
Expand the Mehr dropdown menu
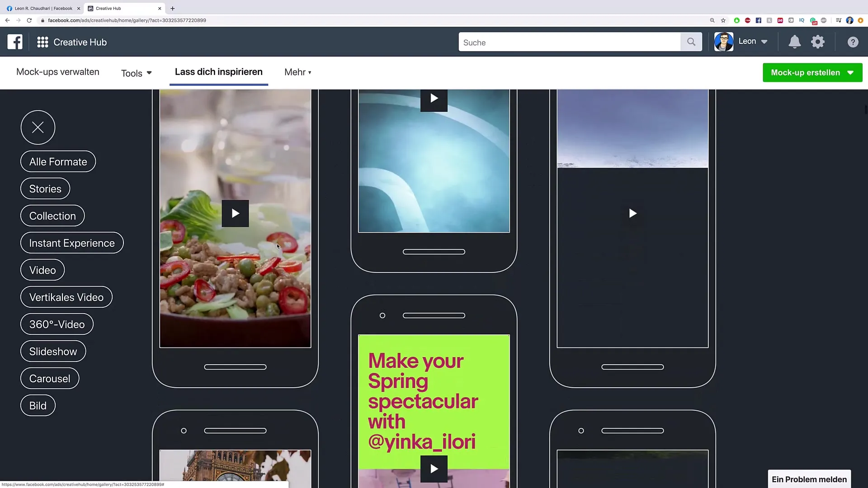click(x=298, y=72)
